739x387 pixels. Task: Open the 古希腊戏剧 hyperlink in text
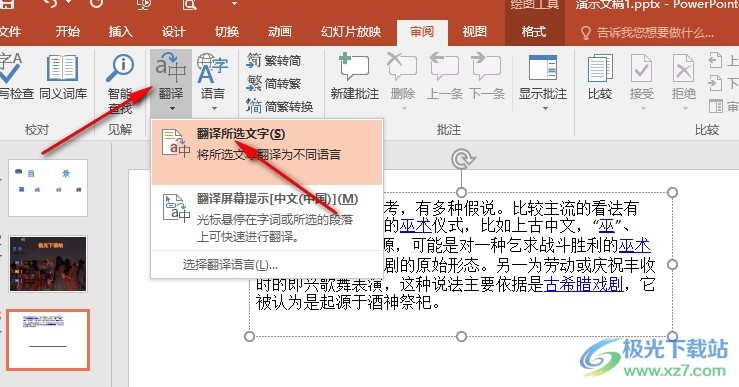tap(583, 284)
